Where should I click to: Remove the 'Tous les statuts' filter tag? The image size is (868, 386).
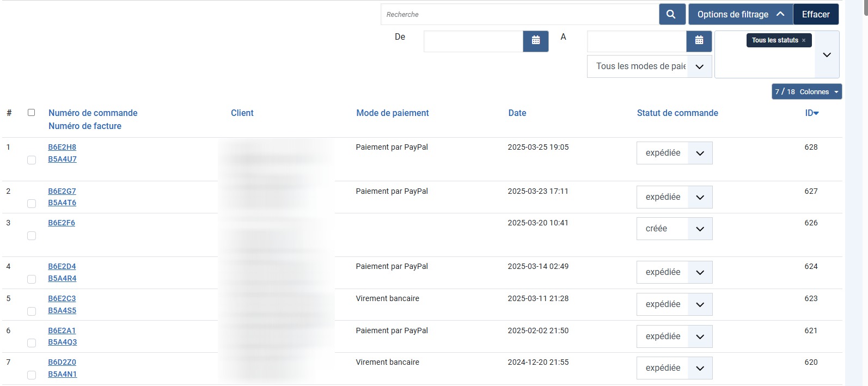click(x=804, y=40)
